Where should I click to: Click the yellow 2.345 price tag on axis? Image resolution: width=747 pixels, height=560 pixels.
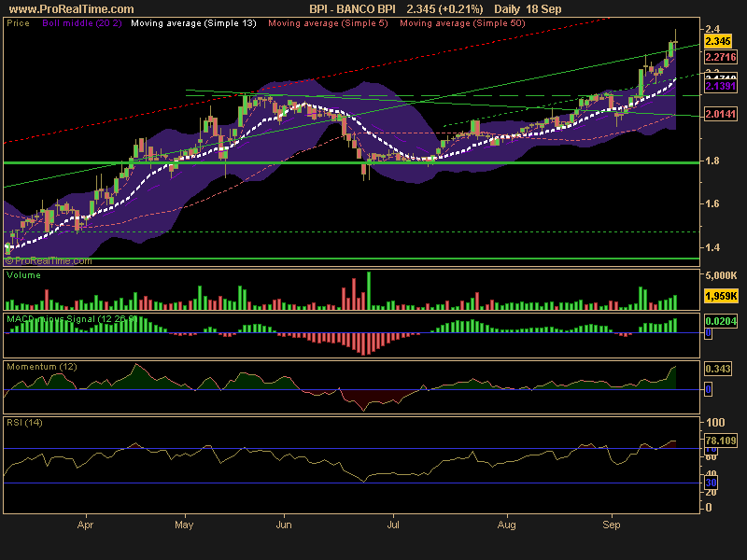click(718, 41)
